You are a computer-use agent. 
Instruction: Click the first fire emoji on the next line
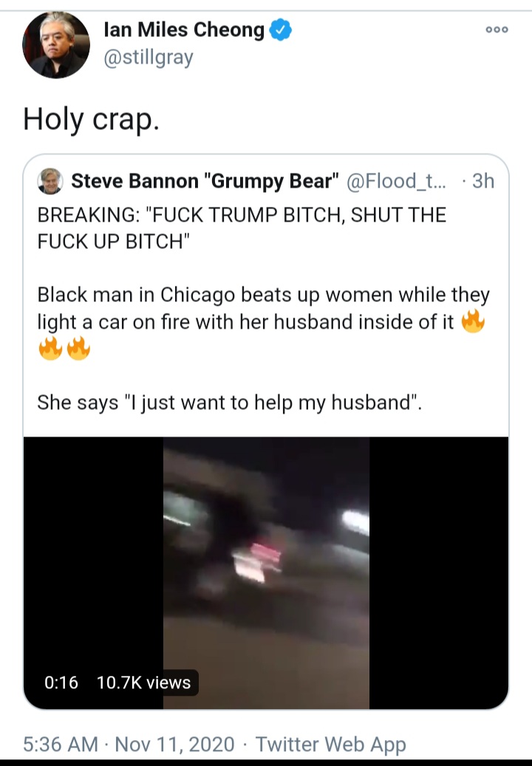50,349
